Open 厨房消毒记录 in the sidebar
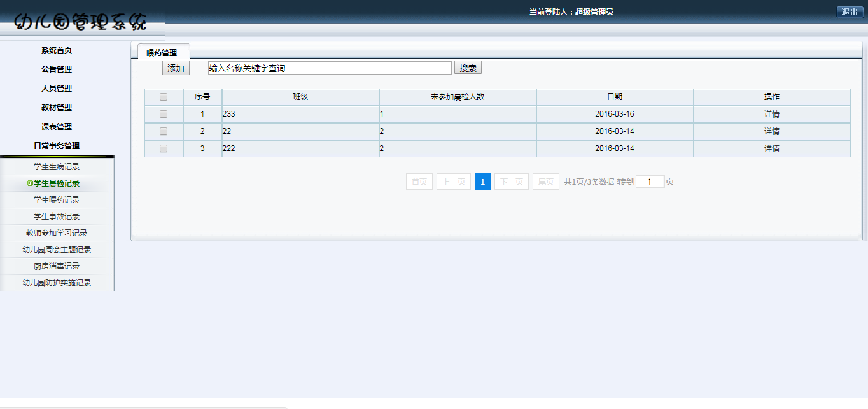 point(57,266)
